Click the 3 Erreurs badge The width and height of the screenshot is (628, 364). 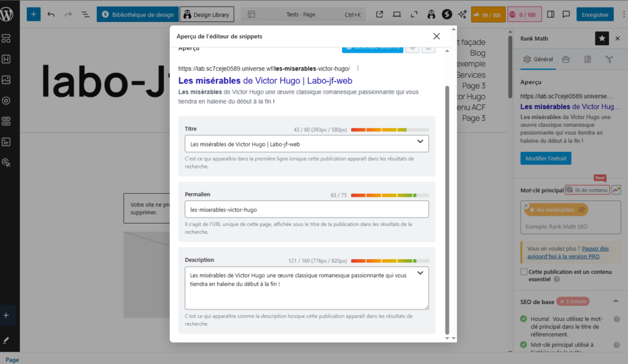click(x=573, y=301)
